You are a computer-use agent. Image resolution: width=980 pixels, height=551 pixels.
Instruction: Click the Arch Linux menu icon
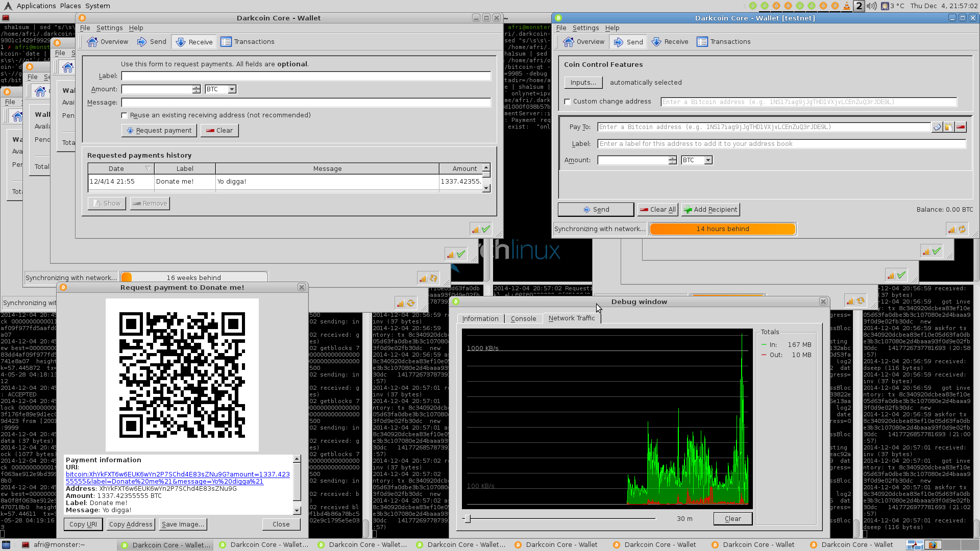[8, 6]
